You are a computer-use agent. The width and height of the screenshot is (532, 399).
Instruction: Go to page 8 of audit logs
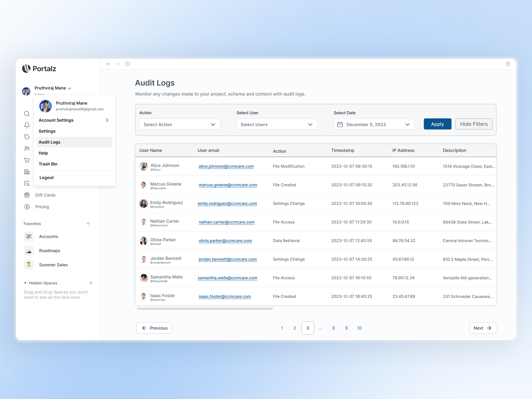pyautogui.click(x=334, y=328)
